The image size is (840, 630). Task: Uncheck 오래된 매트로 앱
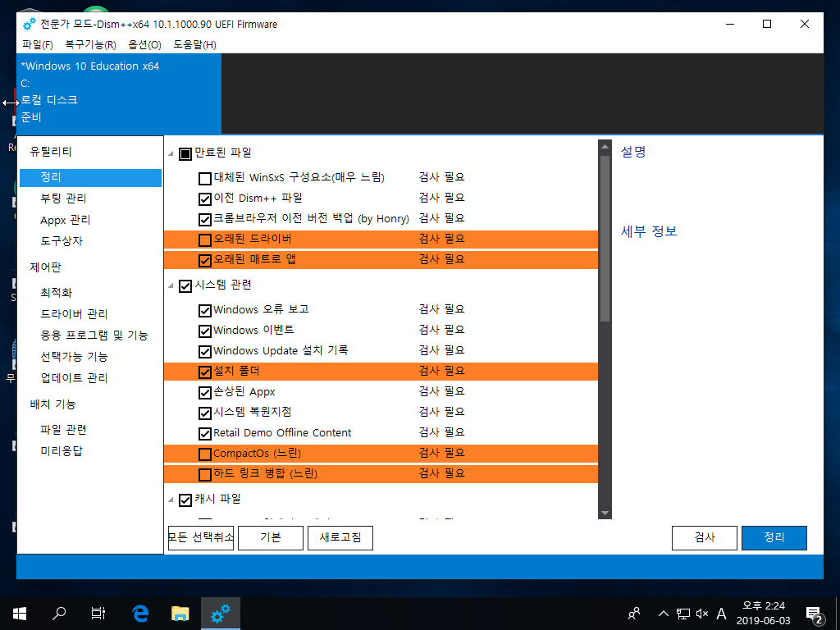click(204, 261)
